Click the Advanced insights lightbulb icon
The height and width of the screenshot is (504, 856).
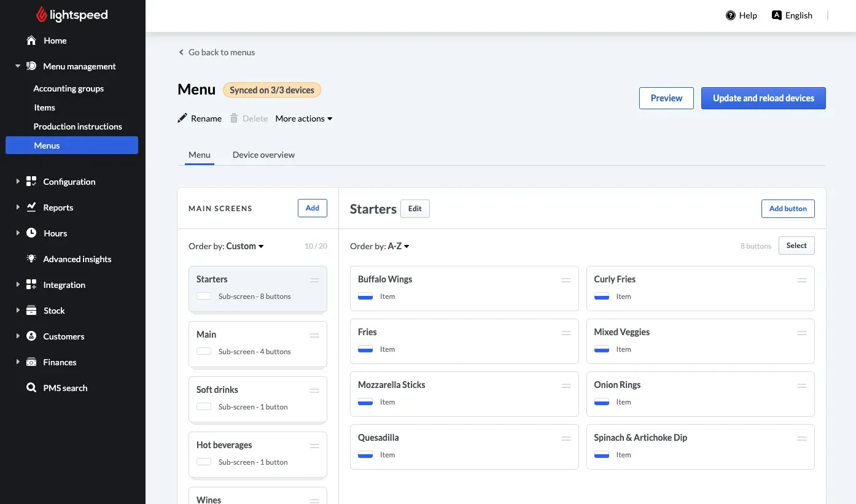[x=31, y=259]
